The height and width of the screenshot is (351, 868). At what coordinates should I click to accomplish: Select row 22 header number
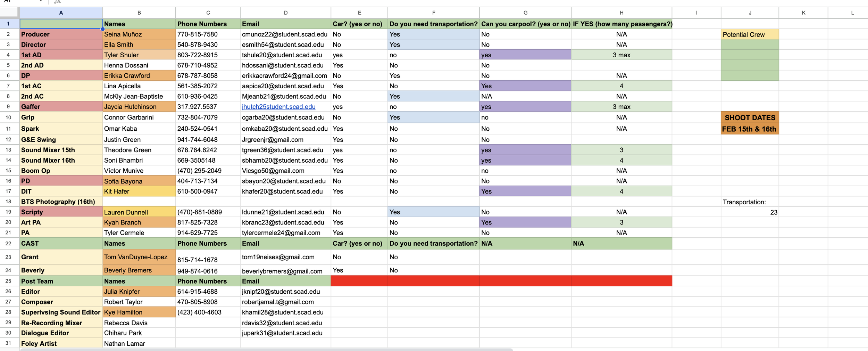point(8,243)
